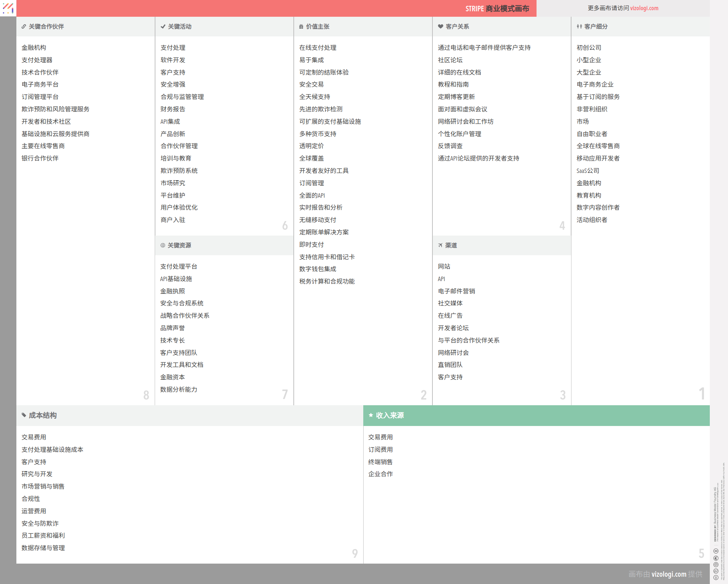Viewport: 728px width, 584px height.
Task: Click the star icon beside 收入来源
Action: (371, 415)
